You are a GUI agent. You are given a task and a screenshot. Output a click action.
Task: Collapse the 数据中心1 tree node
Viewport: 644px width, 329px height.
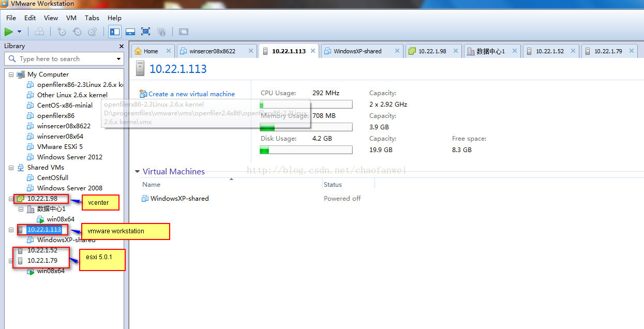coord(21,209)
